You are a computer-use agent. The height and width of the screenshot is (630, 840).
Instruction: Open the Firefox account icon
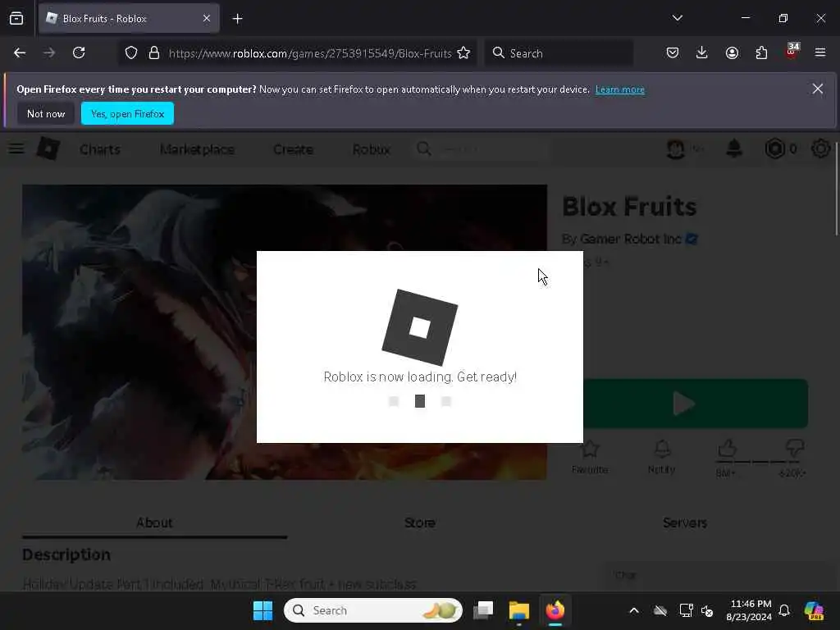[732, 52]
